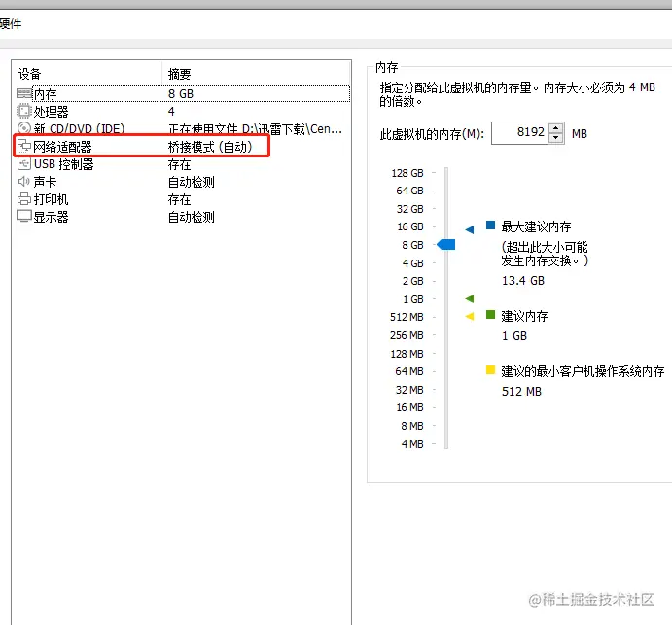Click the display (显示器) monitor icon
Image resolution: width=672 pixels, height=625 pixels.
click(24, 216)
